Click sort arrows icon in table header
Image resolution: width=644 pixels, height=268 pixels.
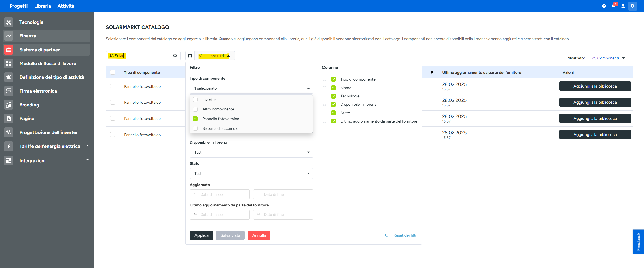point(432,72)
